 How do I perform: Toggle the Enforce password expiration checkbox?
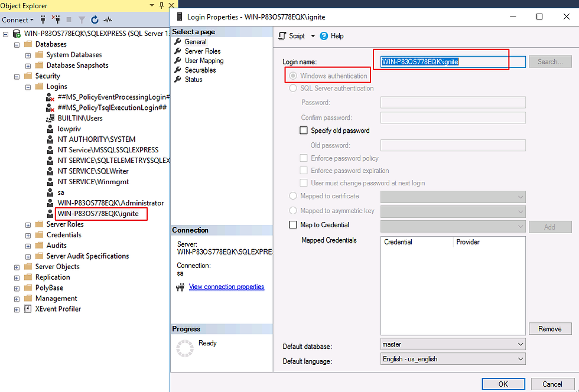[x=304, y=171]
